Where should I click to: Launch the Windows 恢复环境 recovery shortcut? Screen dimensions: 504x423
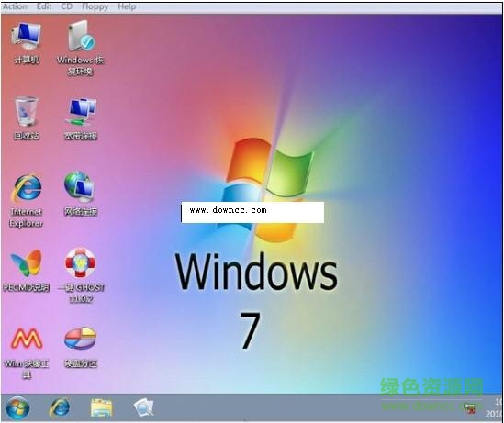[81, 48]
